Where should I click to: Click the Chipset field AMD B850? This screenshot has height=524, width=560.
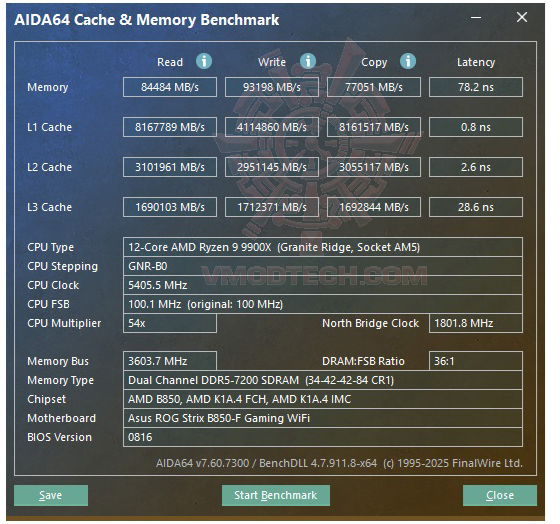pos(323,399)
